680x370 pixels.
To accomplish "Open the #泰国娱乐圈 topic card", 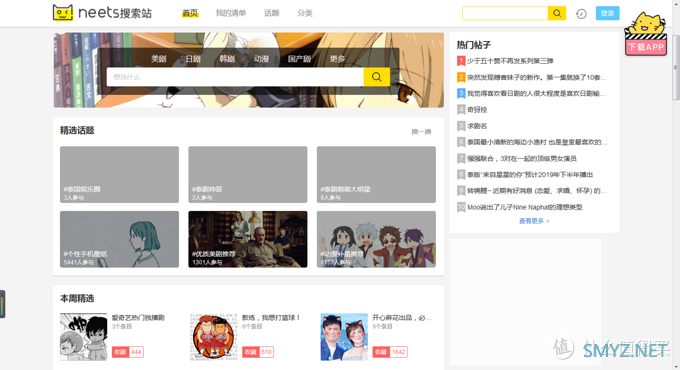I will point(119,174).
